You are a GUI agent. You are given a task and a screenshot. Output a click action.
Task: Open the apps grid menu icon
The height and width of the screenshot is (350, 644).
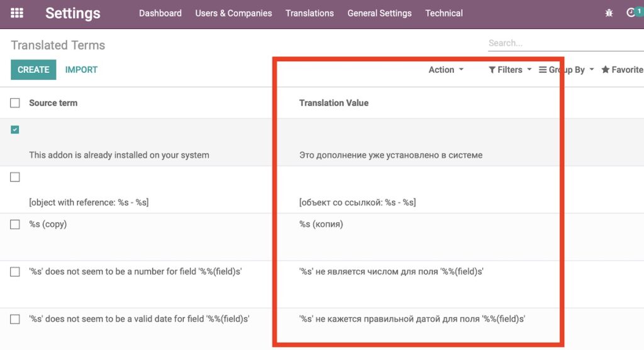tap(17, 13)
